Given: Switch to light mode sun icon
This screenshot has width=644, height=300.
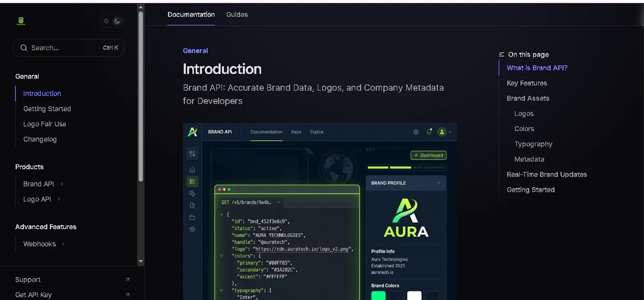Looking at the screenshot, I should (106, 21).
